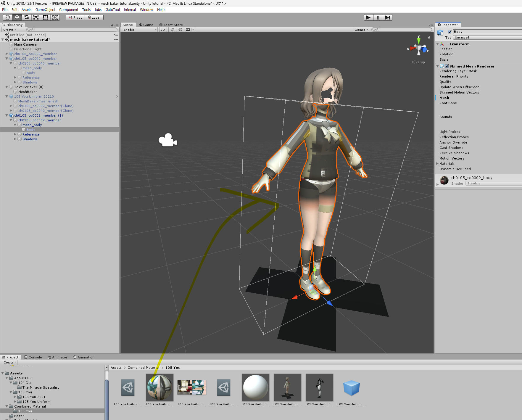Expand the Materials section in Inspector

click(437, 164)
